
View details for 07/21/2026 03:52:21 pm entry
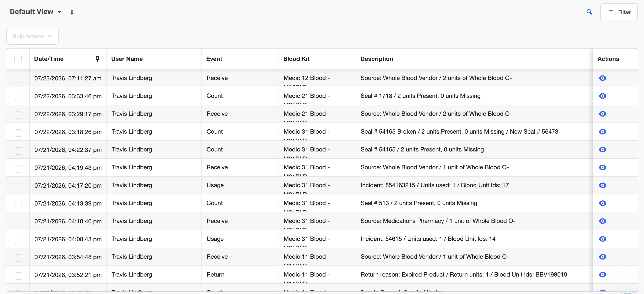pos(602,274)
